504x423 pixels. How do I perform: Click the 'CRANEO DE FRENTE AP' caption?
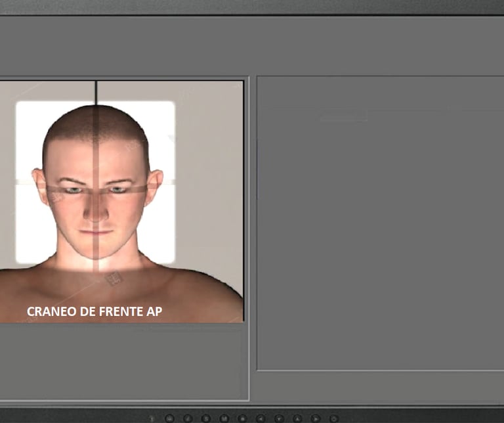[94, 311]
